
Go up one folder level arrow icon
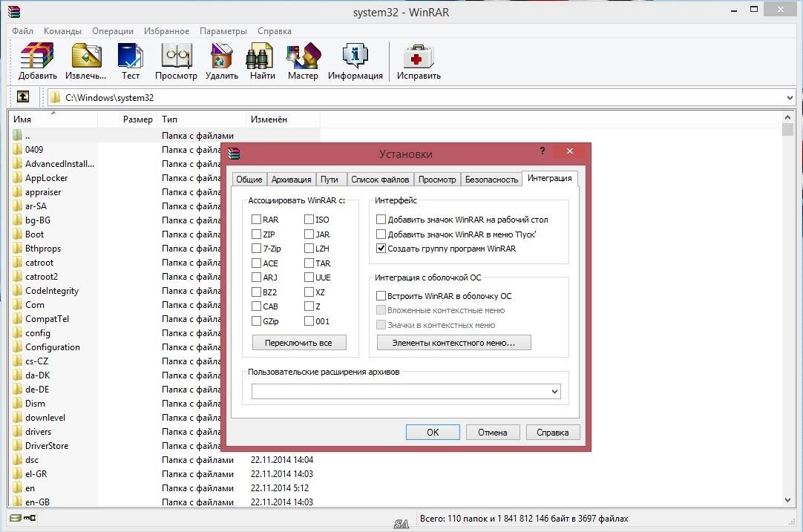pyautogui.click(x=23, y=96)
